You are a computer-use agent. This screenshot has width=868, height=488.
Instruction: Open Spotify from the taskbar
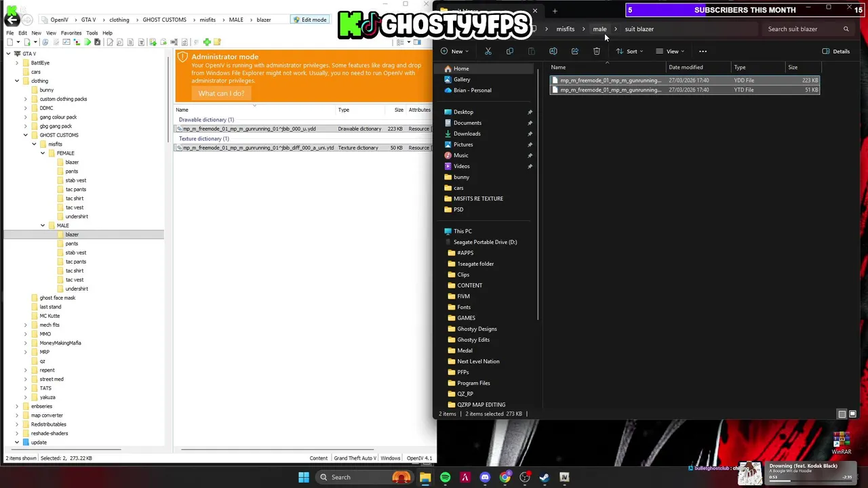pyautogui.click(x=445, y=477)
